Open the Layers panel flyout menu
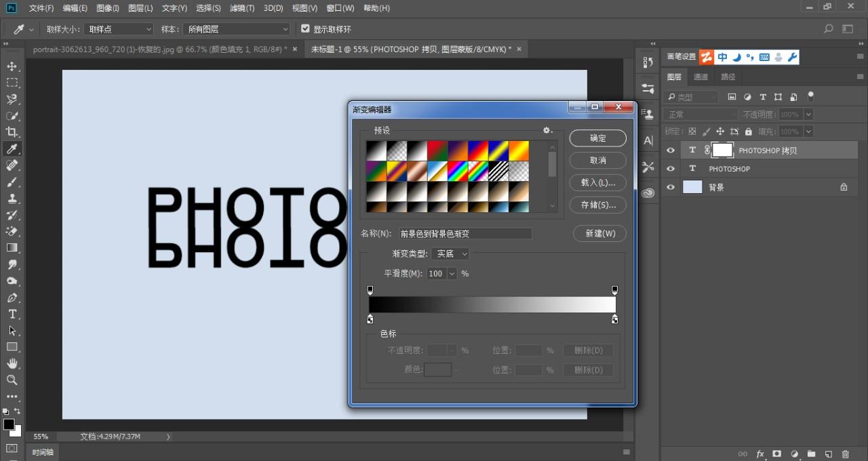The height and width of the screenshot is (461, 868). [x=861, y=77]
